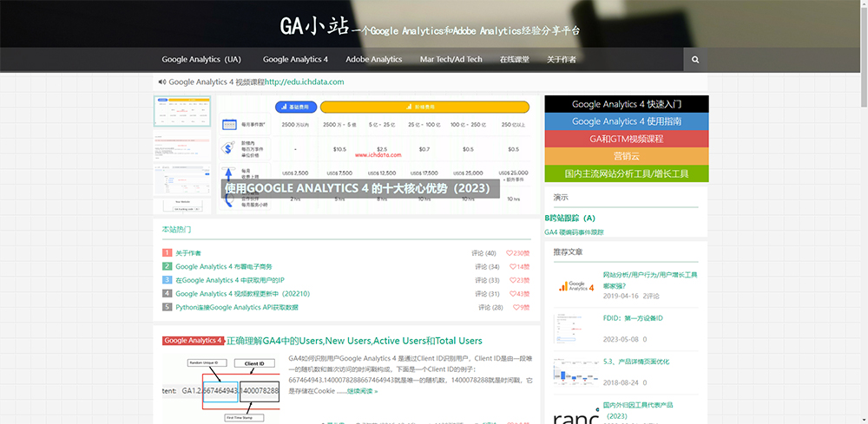This screenshot has height=424, width=868.
Task: Click the heart icon beside 14赞
Action: (513, 267)
